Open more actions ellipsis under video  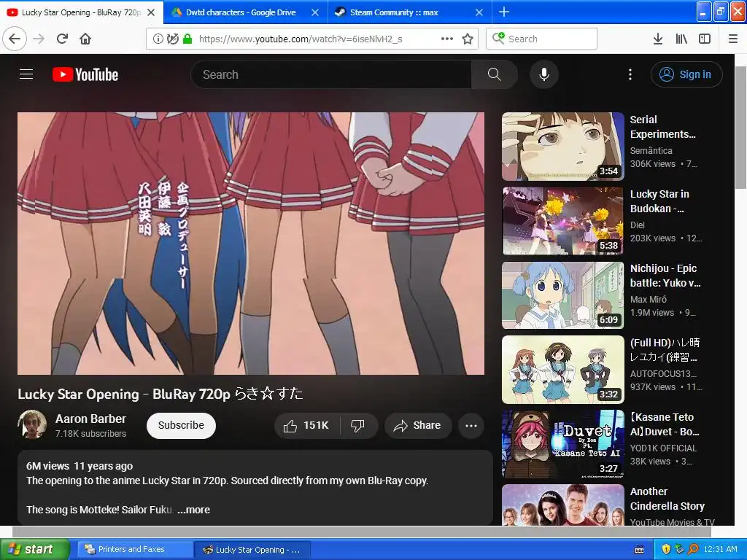471,426
